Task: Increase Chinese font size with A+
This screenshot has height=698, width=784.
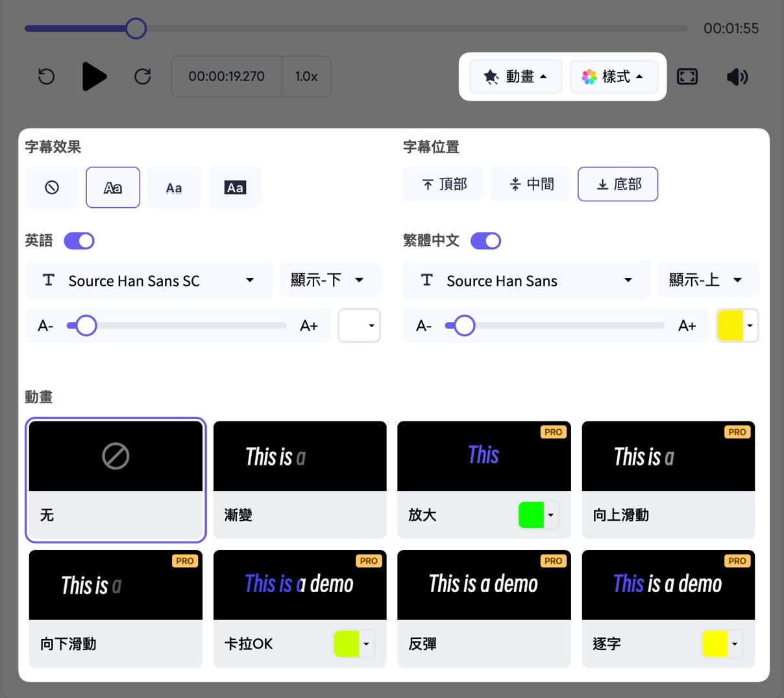Action: click(687, 326)
